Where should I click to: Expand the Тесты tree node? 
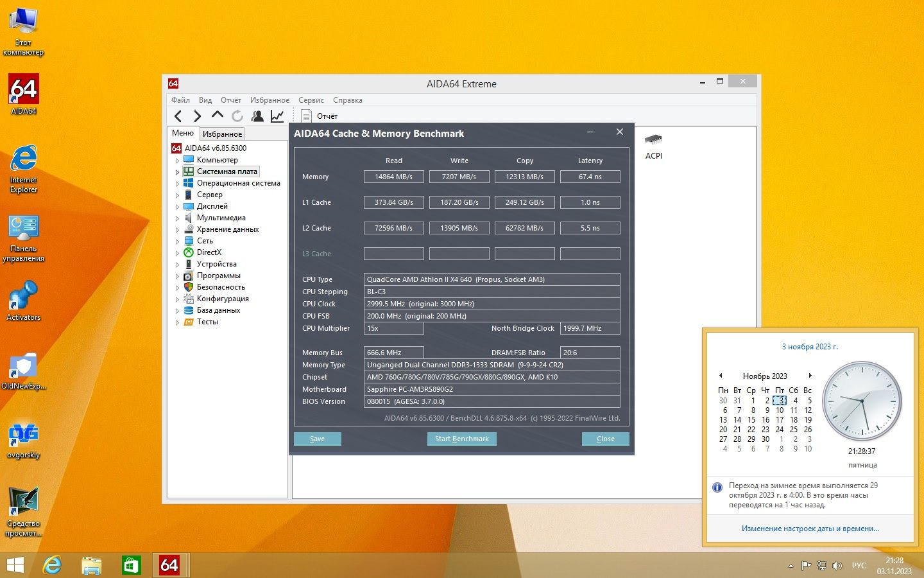click(x=177, y=322)
